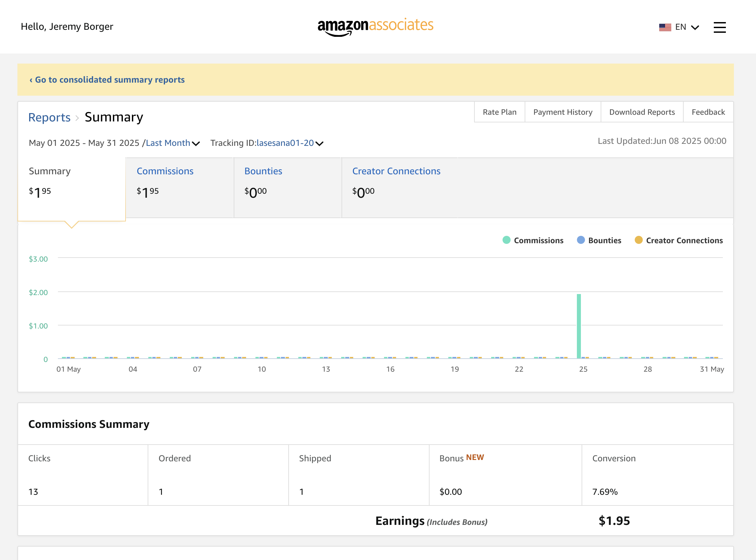Expand the Last Month date range dropdown

point(173,143)
